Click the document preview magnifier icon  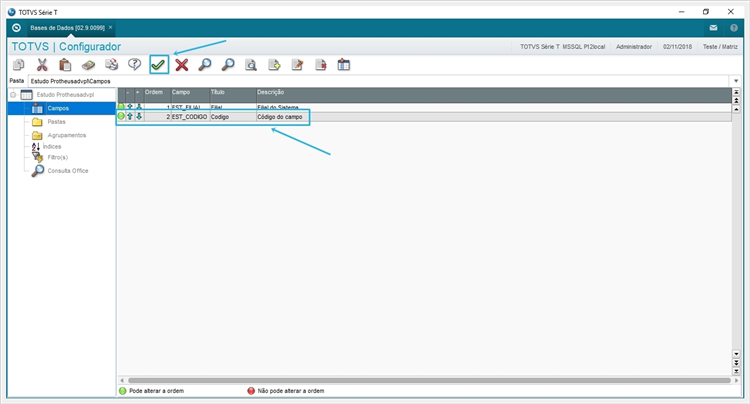251,65
